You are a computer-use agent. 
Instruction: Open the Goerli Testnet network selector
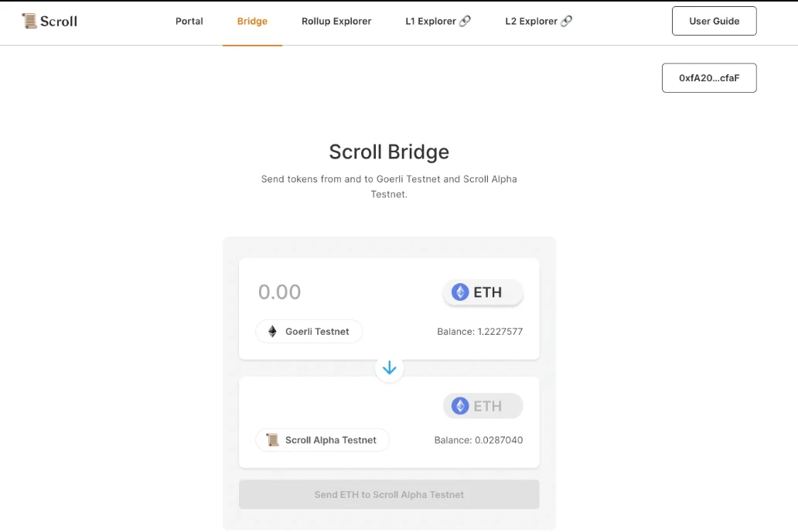[x=309, y=332]
